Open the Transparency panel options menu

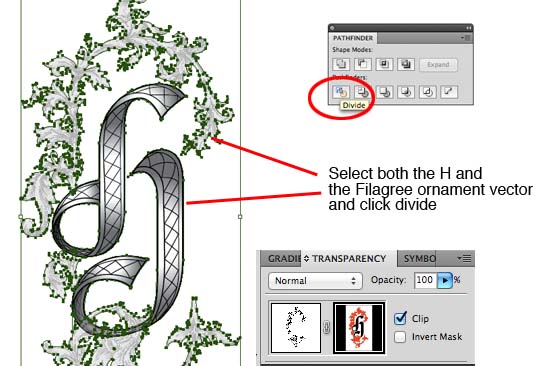465,258
